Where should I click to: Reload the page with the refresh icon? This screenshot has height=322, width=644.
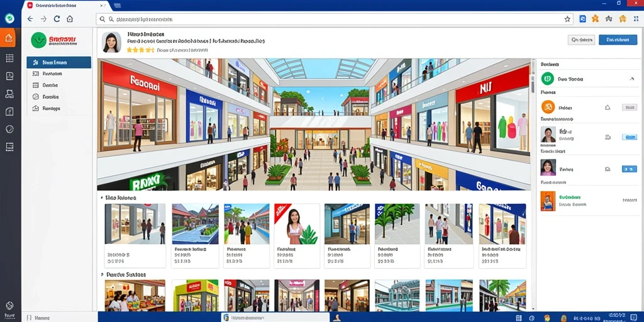click(x=57, y=19)
